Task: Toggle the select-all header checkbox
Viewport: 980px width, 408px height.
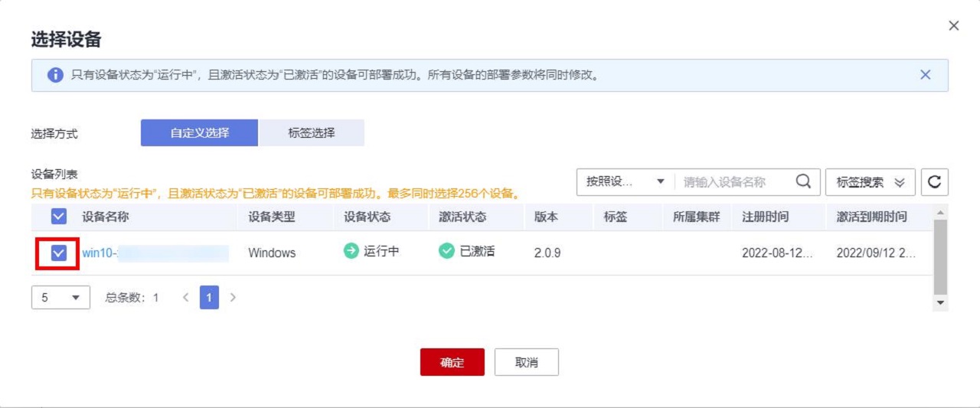Action: coord(59,217)
